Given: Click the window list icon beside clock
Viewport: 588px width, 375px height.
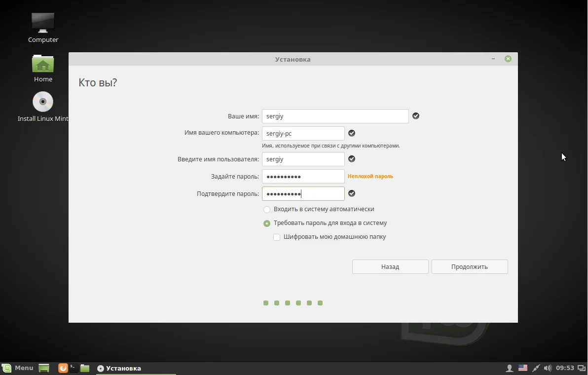Looking at the screenshot, I should (581, 368).
